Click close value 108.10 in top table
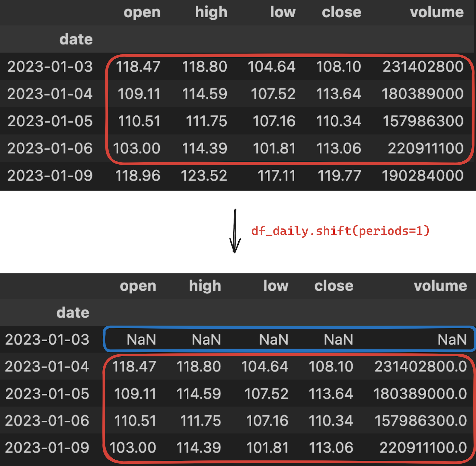The height and width of the screenshot is (466, 476). point(339,67)
